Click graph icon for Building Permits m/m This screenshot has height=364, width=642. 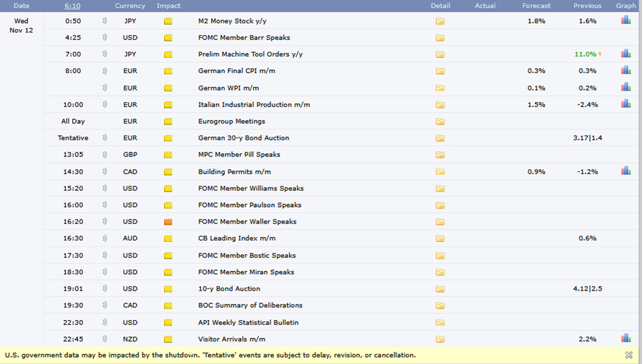click(x=626, y=171)
